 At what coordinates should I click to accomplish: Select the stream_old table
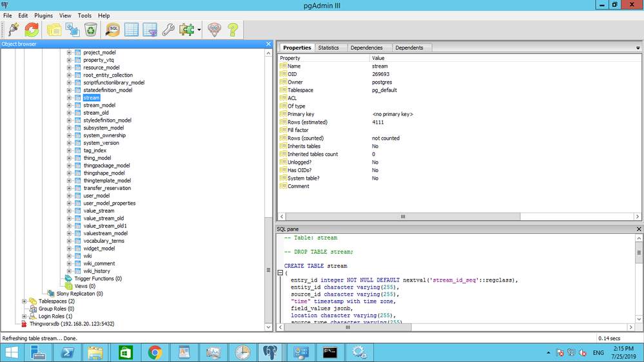tap(95, 113)
